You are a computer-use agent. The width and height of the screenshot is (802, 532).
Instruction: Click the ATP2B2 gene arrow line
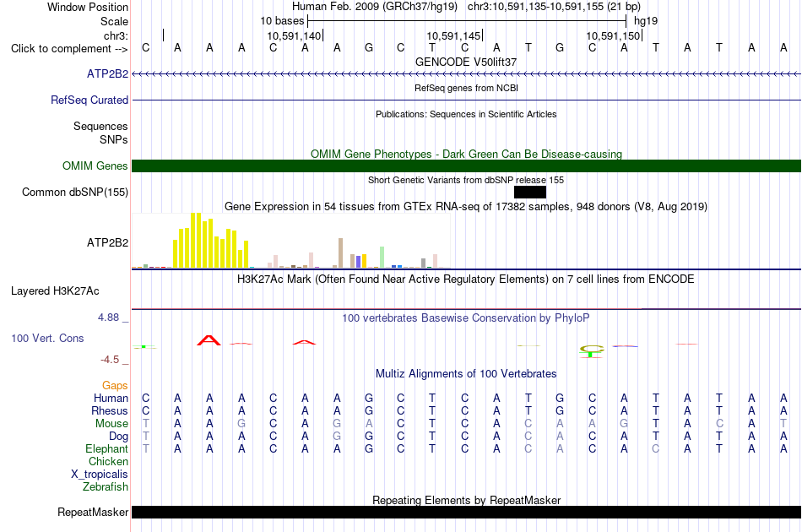pos(467,74)
